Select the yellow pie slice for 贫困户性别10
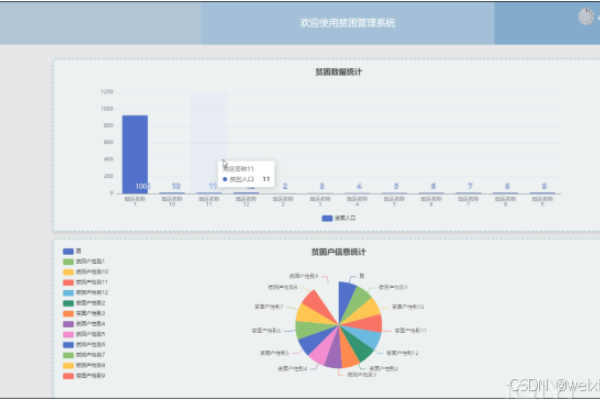600x400 pixels. pyautogui.click(x=365, y=311)
